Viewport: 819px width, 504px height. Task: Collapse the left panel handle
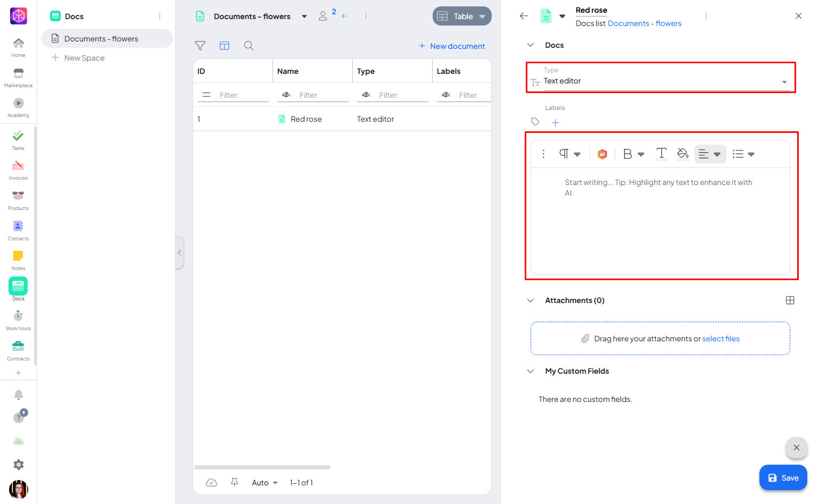[x=179, y=253]
